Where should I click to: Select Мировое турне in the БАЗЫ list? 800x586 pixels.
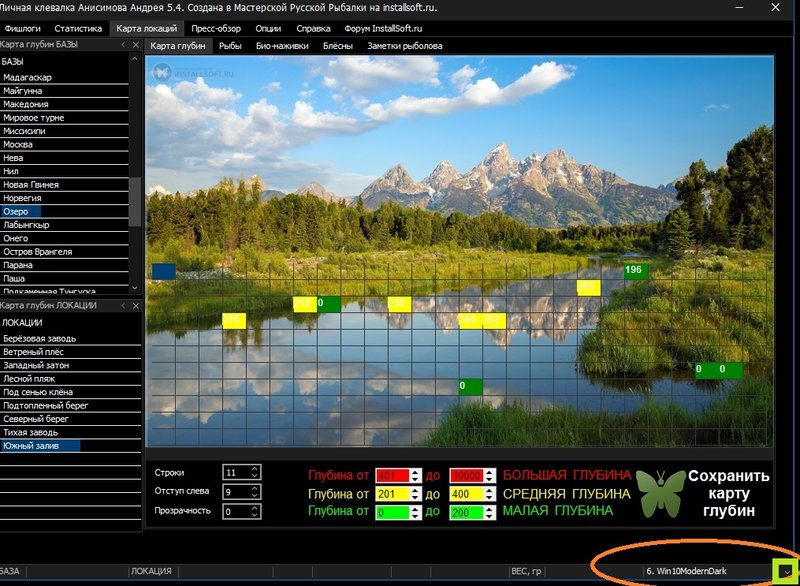pos(64,118)
